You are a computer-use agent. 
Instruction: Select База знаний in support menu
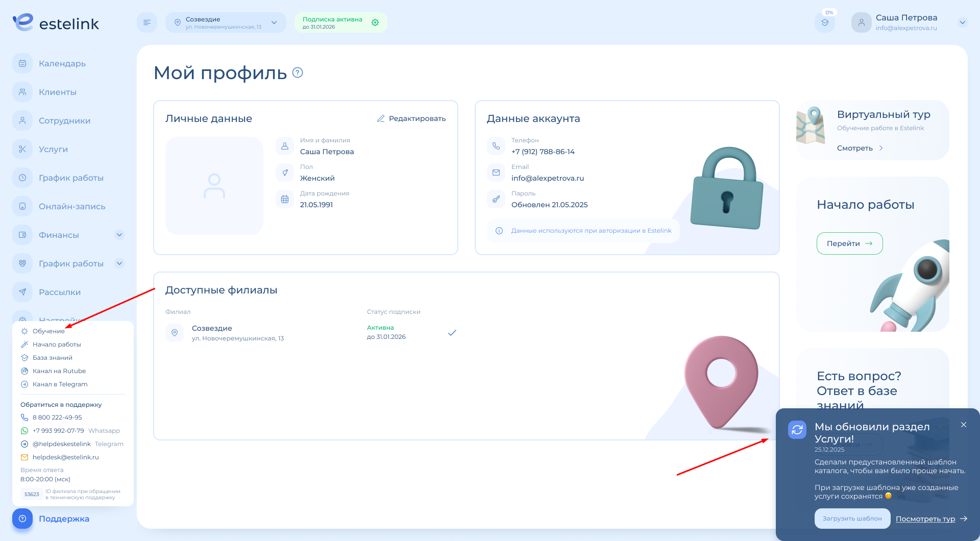click(52, 358)
